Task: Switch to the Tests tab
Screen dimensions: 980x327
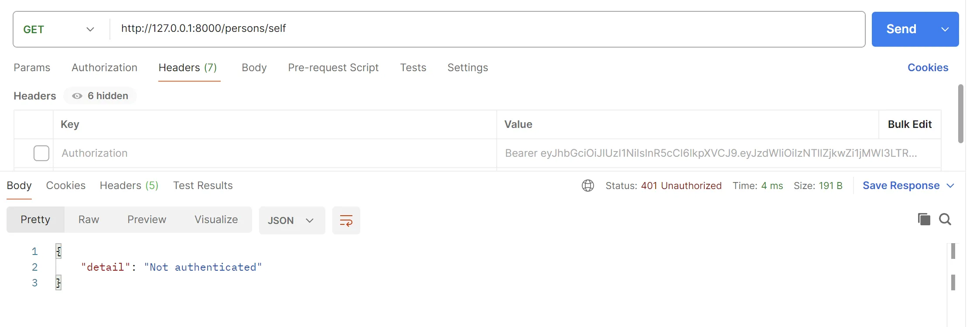Action: tap(413, 68)
